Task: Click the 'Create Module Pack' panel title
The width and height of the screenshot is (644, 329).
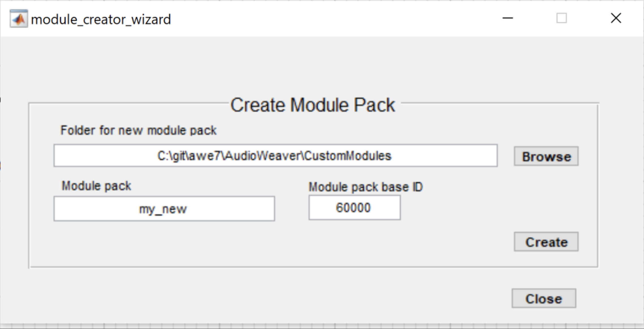Action: (312, 105)
